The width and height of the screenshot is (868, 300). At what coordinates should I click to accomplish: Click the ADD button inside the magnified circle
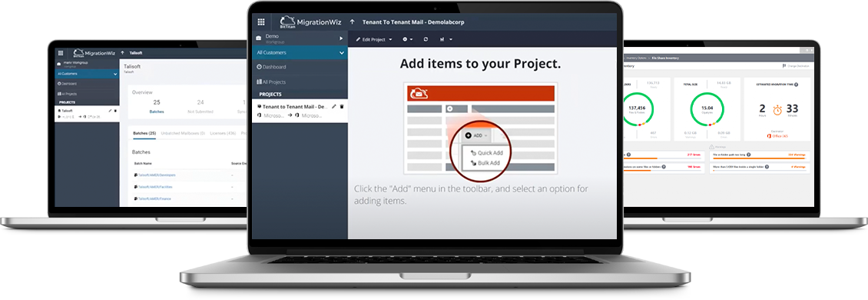476,135
